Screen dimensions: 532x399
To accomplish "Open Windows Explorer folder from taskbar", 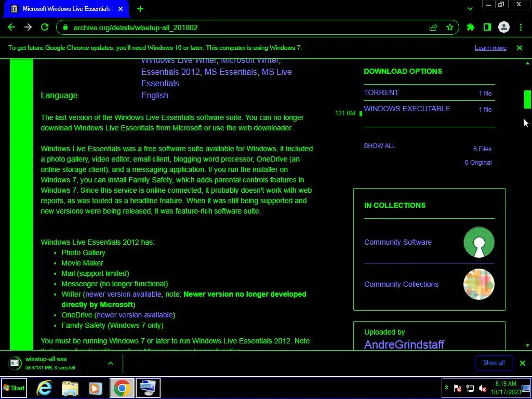I will tap(70, 388).
